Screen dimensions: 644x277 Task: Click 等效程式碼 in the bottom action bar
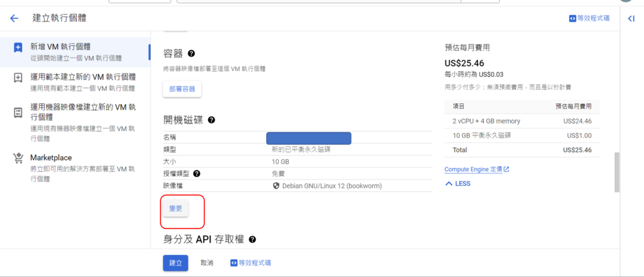click(x=250, y=263)
